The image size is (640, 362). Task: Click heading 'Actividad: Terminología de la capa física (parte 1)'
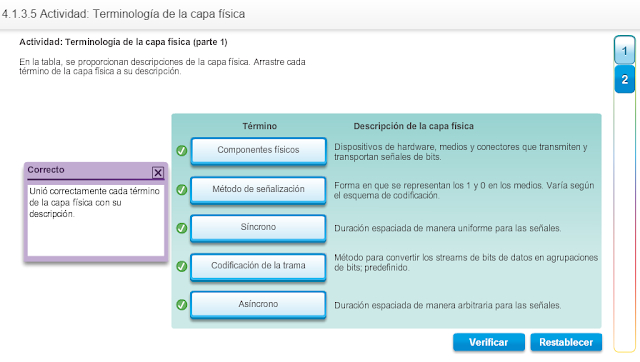click(123, 42)
